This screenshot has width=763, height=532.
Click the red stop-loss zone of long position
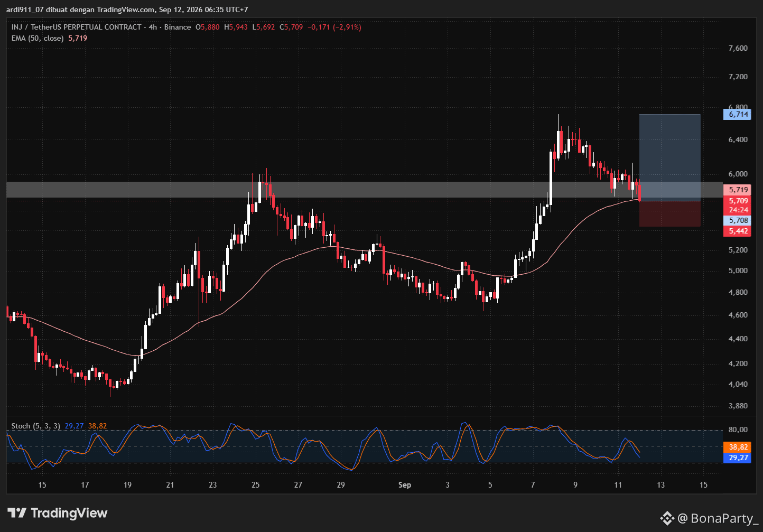[x=670, y=214]
